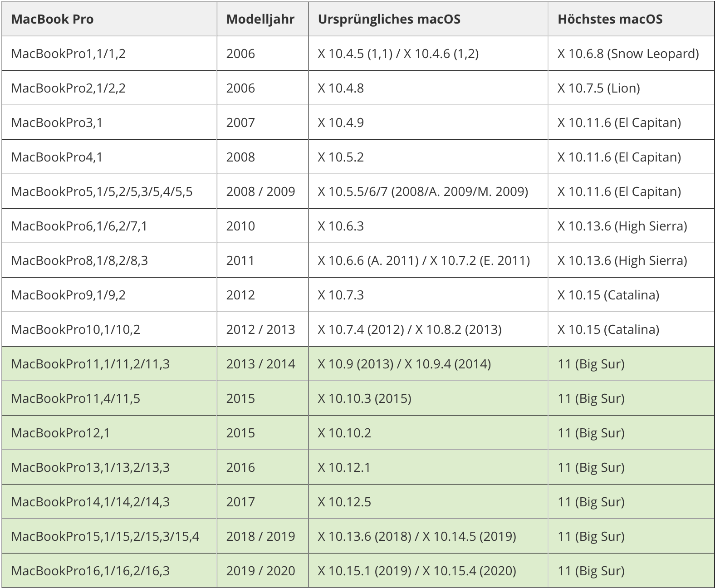
Task: Select the MacBookPro1,1/1,2 model cell
Action: coord(69,54)
